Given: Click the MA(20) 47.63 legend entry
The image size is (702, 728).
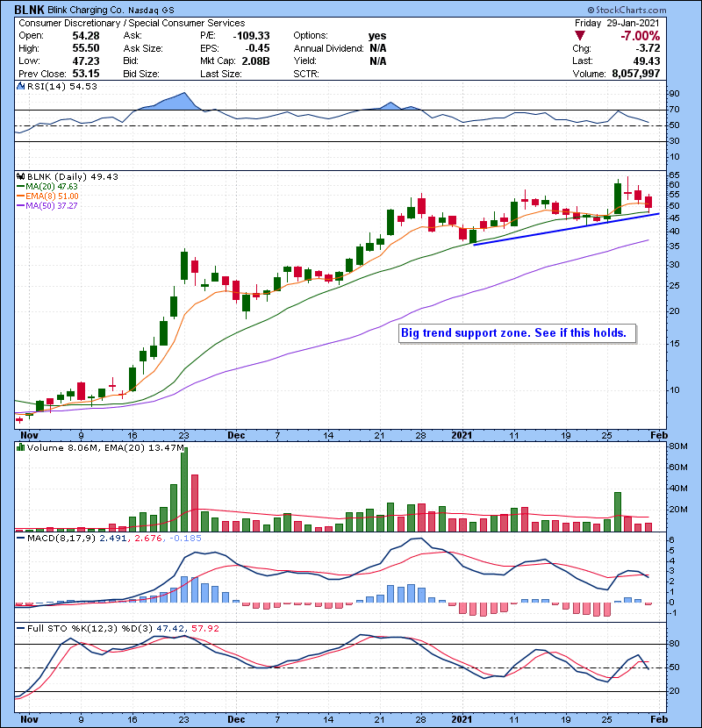Looking at the screenshot, I should pyautogui.click(x=47, y=187).
